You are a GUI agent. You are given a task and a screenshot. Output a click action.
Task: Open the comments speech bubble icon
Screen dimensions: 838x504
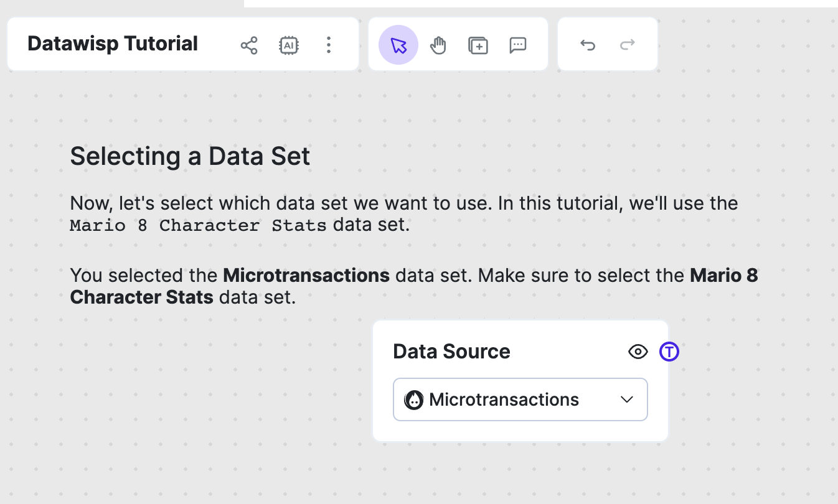pyautogui.click(x=518, y=45)
